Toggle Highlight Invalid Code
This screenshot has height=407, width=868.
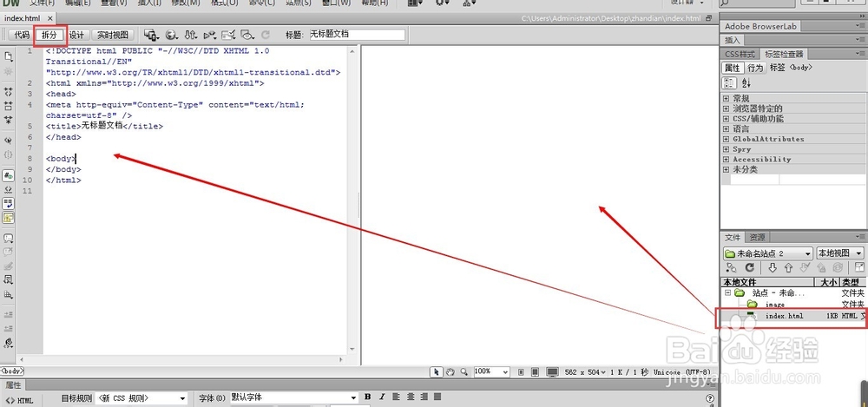[x=9, y=190]
